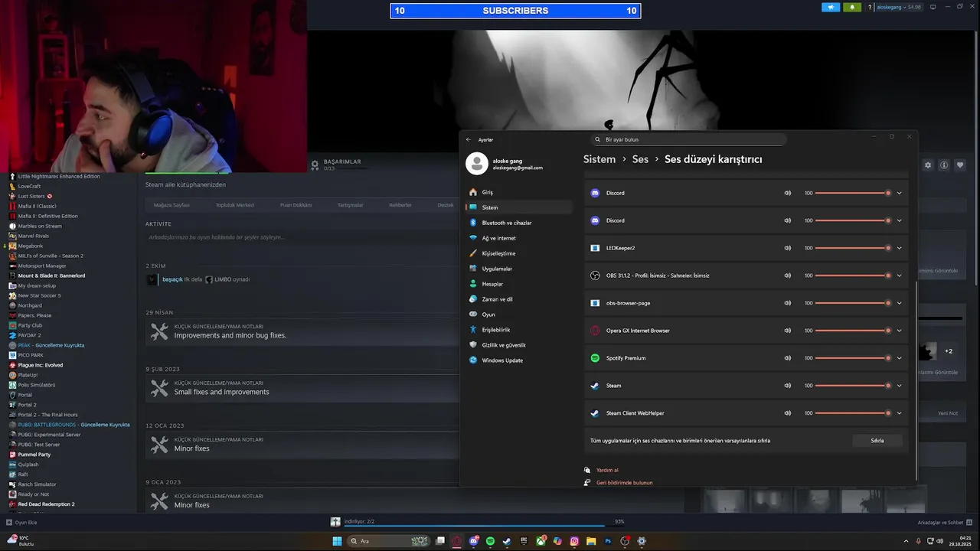
Task: Expand Opera GX Internet Browser row chevron
Action: tap(899, 331)
